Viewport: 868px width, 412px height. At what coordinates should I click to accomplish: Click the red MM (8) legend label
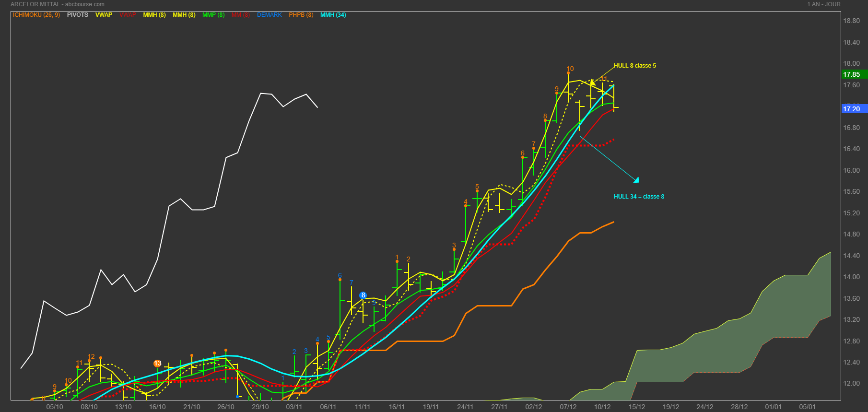click(241, 15)
